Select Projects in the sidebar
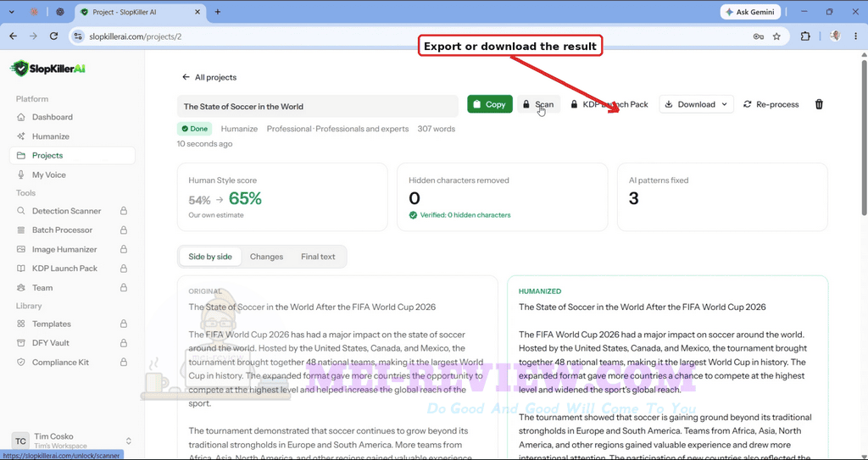This screenshot has width=868, height=460. pyautogui.click(x=72, y=156)
